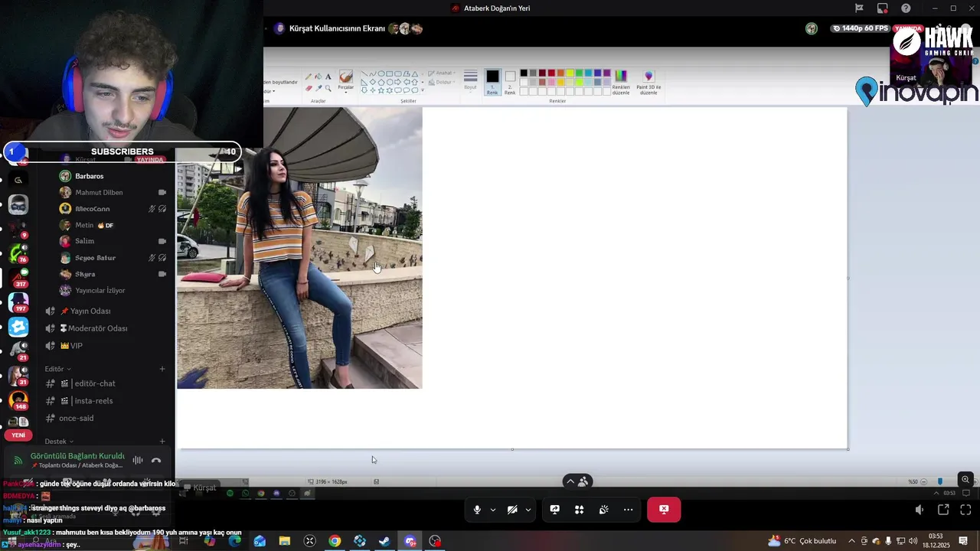Open the weather widget Çok bulutlu

point(802,541)
